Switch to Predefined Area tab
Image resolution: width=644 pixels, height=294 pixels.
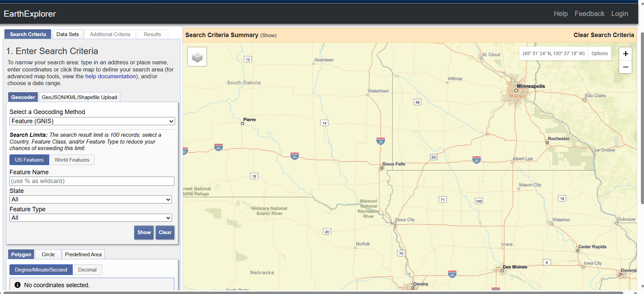(83, 255)
